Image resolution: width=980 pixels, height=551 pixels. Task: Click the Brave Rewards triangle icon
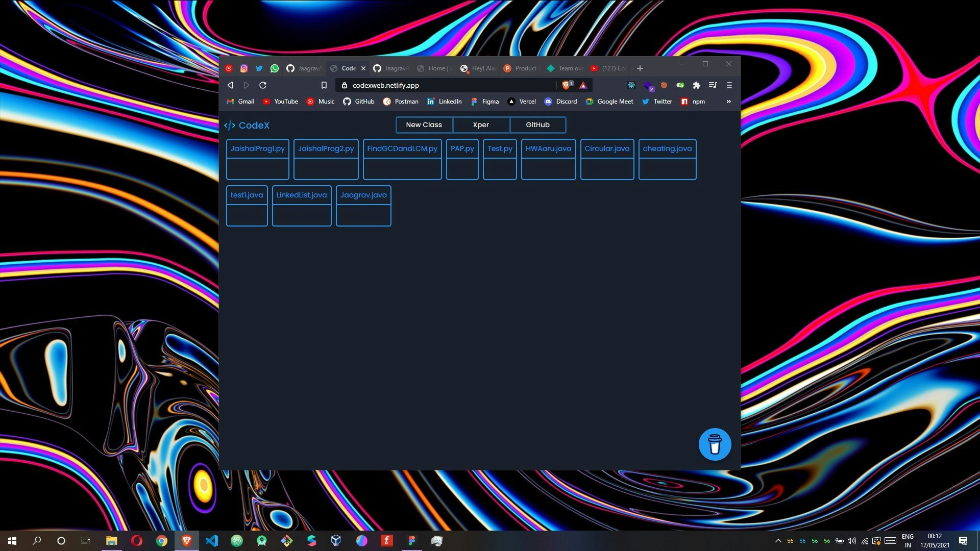[x=583, y=85]
